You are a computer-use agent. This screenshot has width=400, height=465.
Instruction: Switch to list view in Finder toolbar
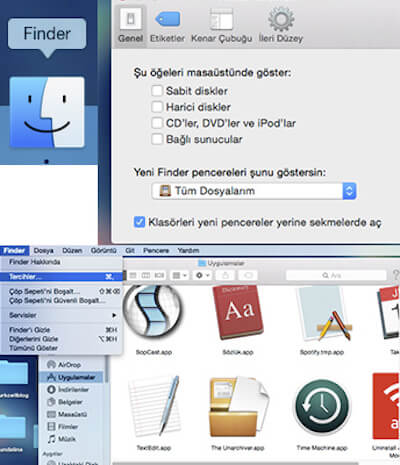(x=133, y=276)
